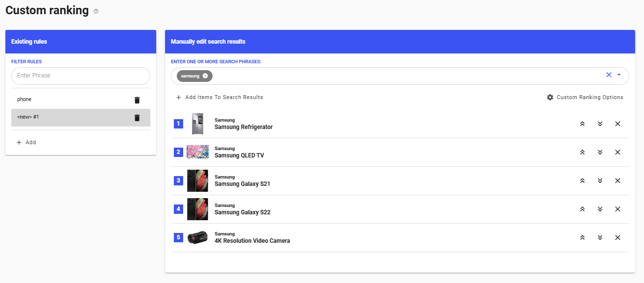Remove Samsung QLED TV from the results list
The width and height of the screenshot is (644, 283).
click(x=618, y=152)
